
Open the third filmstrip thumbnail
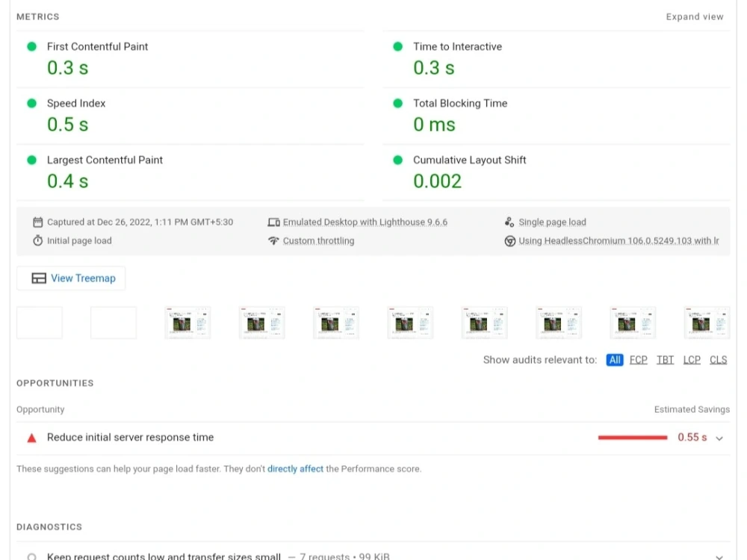(187, 323)
